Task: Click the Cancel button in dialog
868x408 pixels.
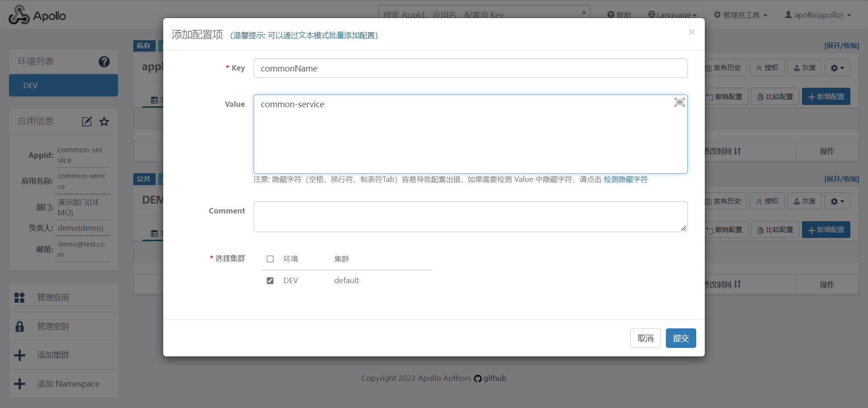Action: pyautogui.click(x=645, y=338)
